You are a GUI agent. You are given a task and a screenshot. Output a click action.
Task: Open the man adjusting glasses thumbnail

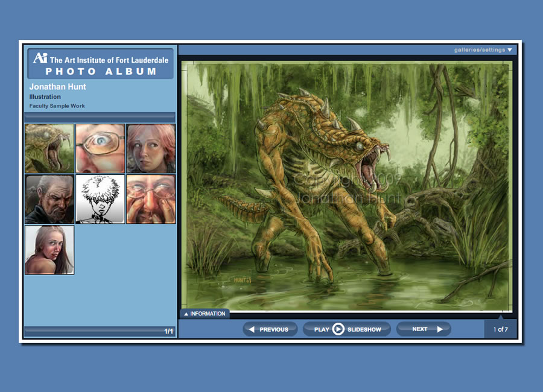[151, 199]
